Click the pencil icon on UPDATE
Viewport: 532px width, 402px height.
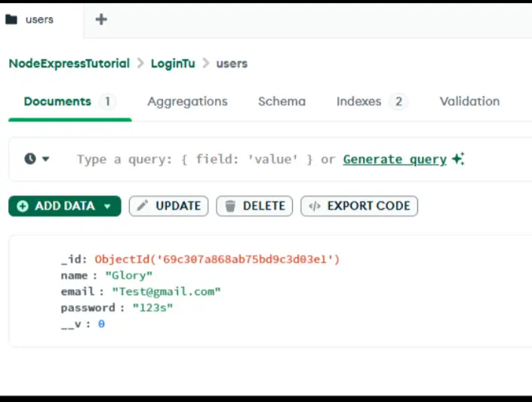coord(142,206)
